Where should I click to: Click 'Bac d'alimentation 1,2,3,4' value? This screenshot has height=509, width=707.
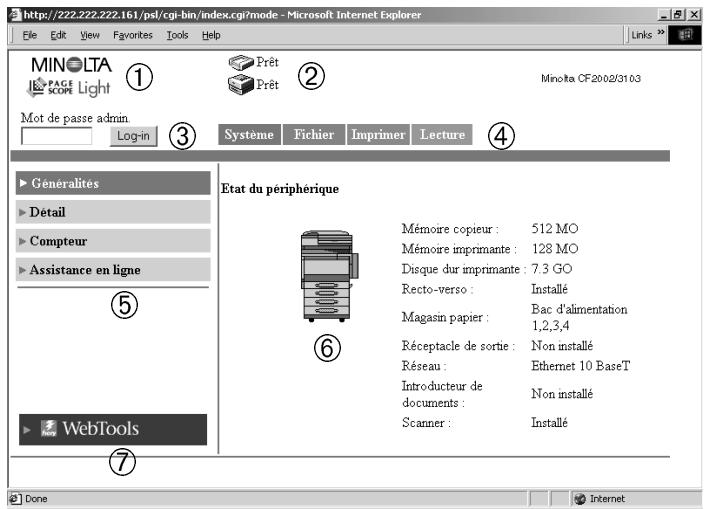point(579,317)
